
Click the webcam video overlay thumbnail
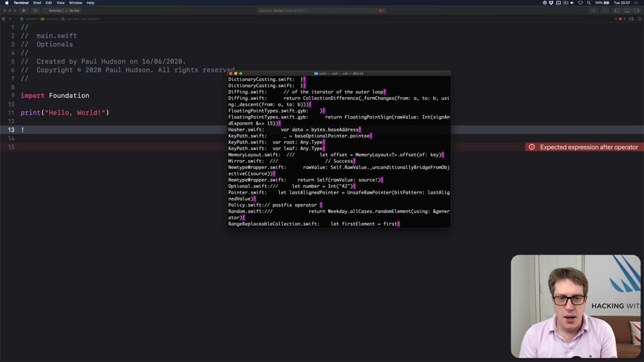[x=576, y=306]
